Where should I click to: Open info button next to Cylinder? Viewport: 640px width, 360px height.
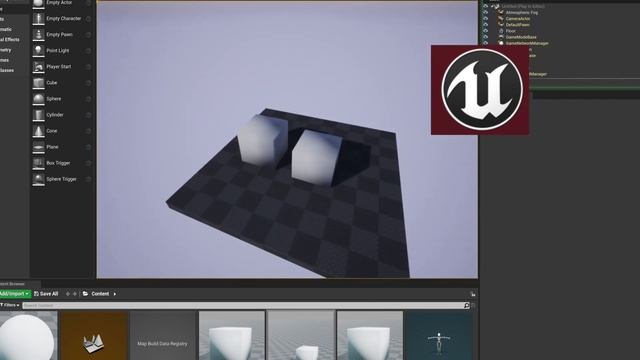pyautogui.click(x=88, y=115)
